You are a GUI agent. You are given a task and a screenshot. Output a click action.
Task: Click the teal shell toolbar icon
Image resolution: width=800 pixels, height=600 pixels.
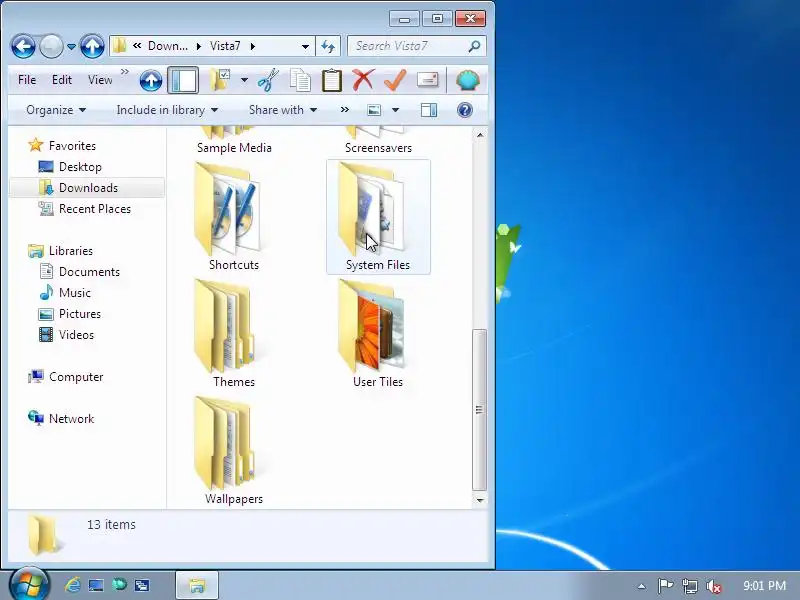click(467, 80)
